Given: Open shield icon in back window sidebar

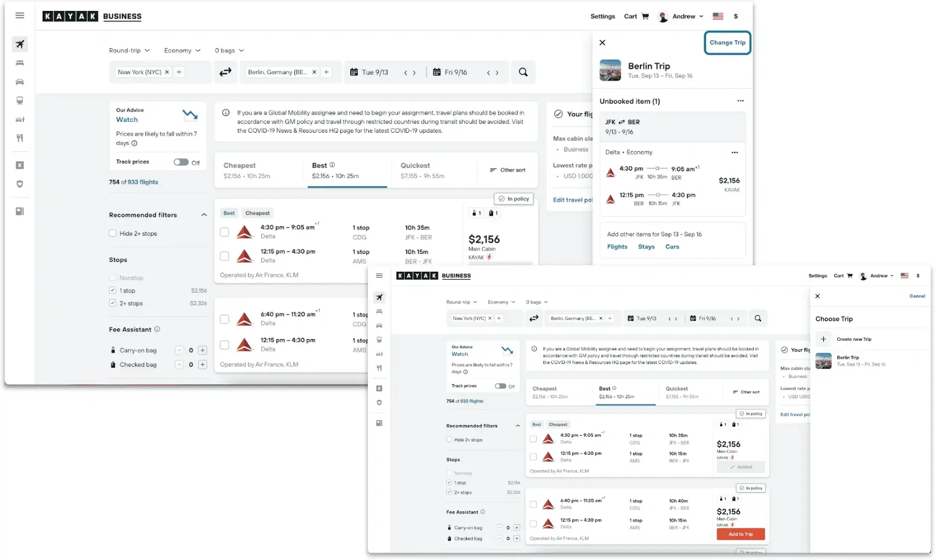Looking at the screenshot, I should coord(20,184).
